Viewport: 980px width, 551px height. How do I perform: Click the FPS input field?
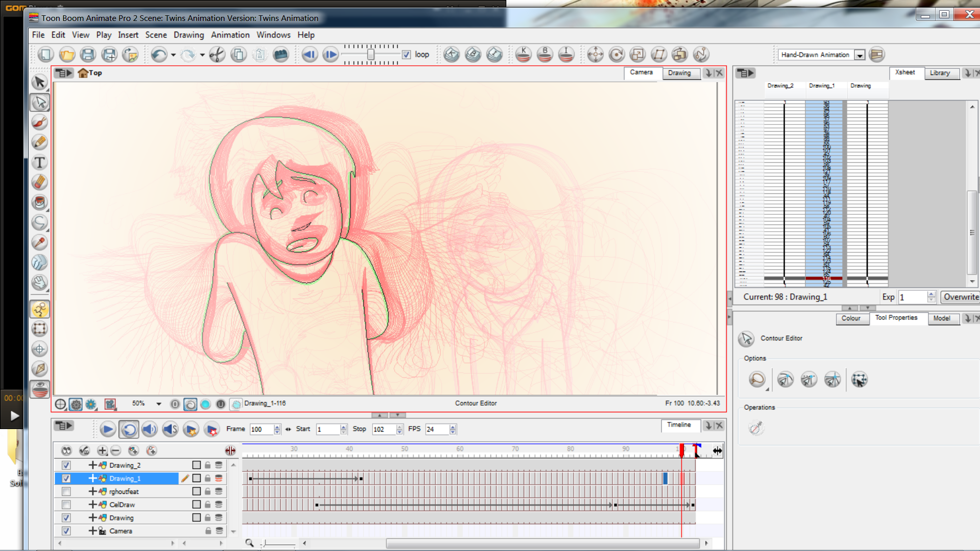click(x=437, y=430)
